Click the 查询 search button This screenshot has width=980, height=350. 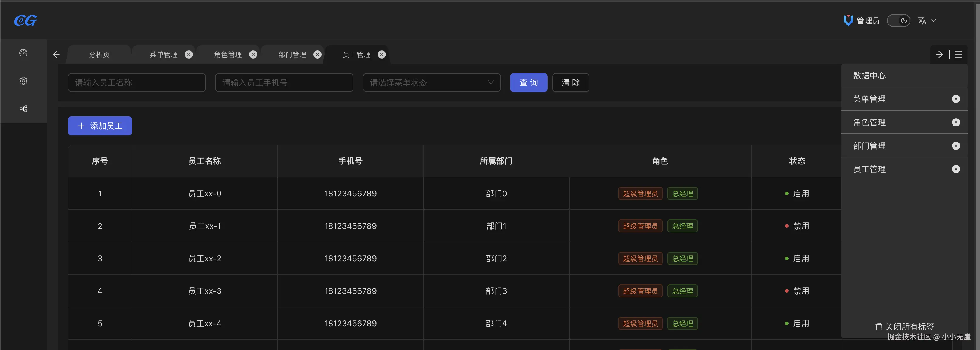pyautogui.click(x=528, y=83)
